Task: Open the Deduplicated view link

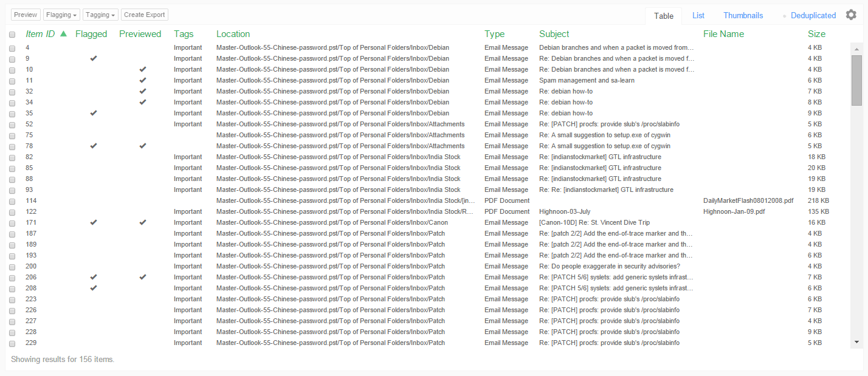Action: coord(813,16)
